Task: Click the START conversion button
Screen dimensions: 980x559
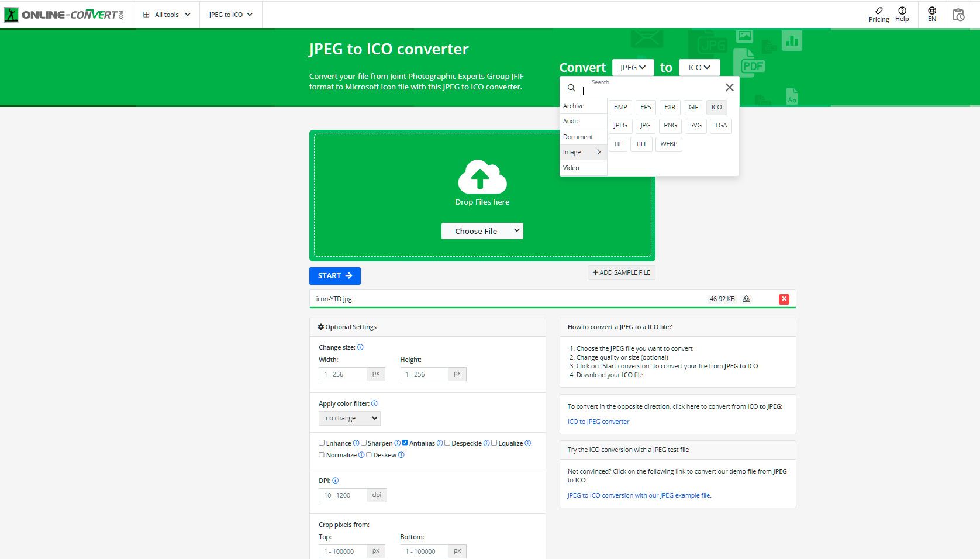Action: 334,275
